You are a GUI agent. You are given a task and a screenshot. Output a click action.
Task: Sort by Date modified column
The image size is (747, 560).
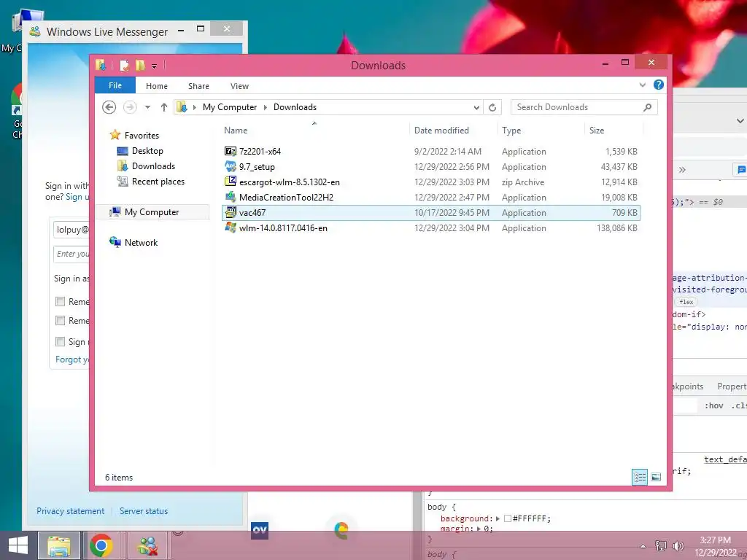(x=441, y=131)
